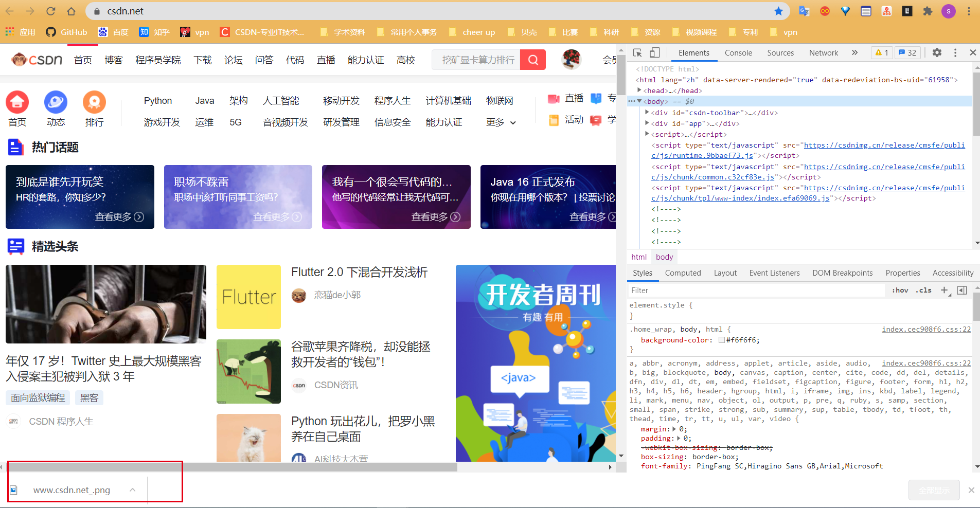Open the index.cec908f6.css:22 stylesheet link
Viewport: 980px width, 508px height.
pyautogui.click(x=926, y=329)
